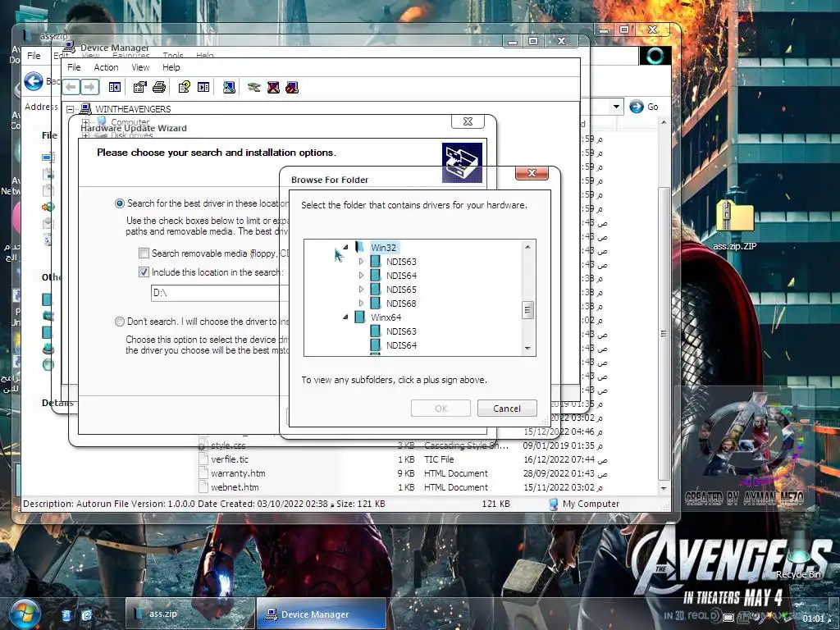Open Device Manager Action menu
Viewport: 840px width, 630px height.
(x=106, y=67)
